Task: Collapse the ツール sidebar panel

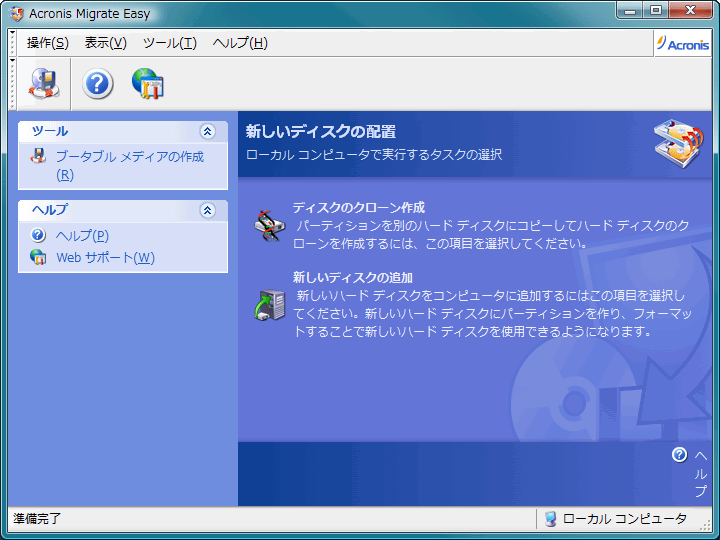Action: 208,132
